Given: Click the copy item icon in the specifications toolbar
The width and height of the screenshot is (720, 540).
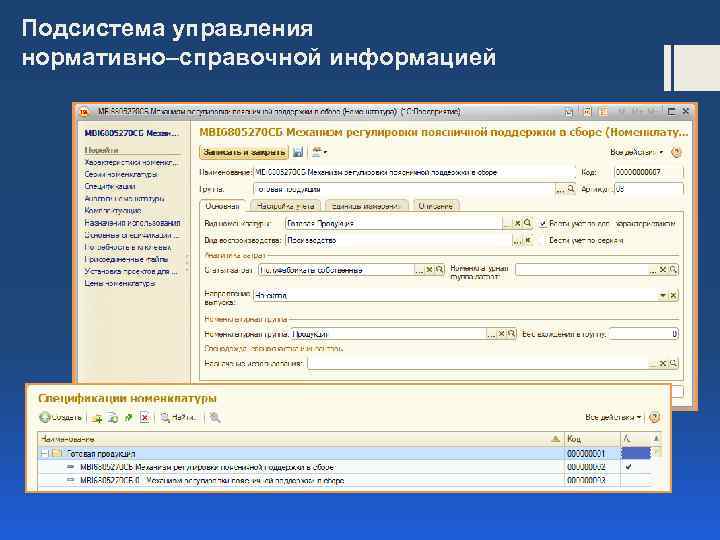Looking at the screenshot, I should 113,418.
